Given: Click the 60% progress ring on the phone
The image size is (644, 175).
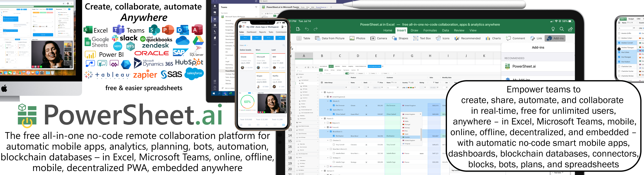Looking at the screenshot, I should (247, 102).
